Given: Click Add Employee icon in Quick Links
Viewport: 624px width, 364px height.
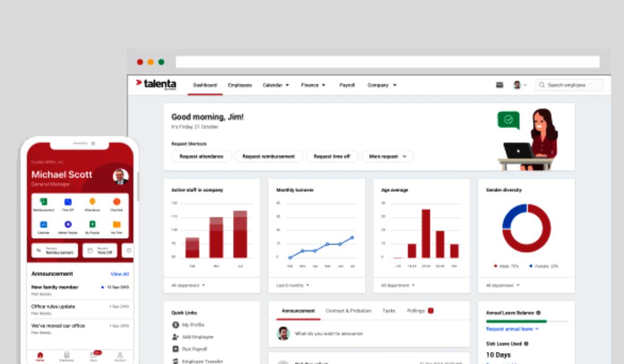Looking at the screenshot, I should (x=175, y=337).
